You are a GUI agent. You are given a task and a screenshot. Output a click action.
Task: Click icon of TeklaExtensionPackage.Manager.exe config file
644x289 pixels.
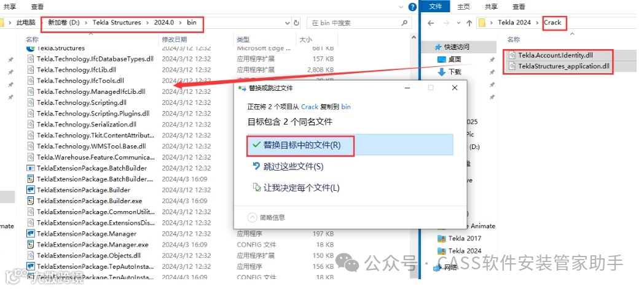30,245
